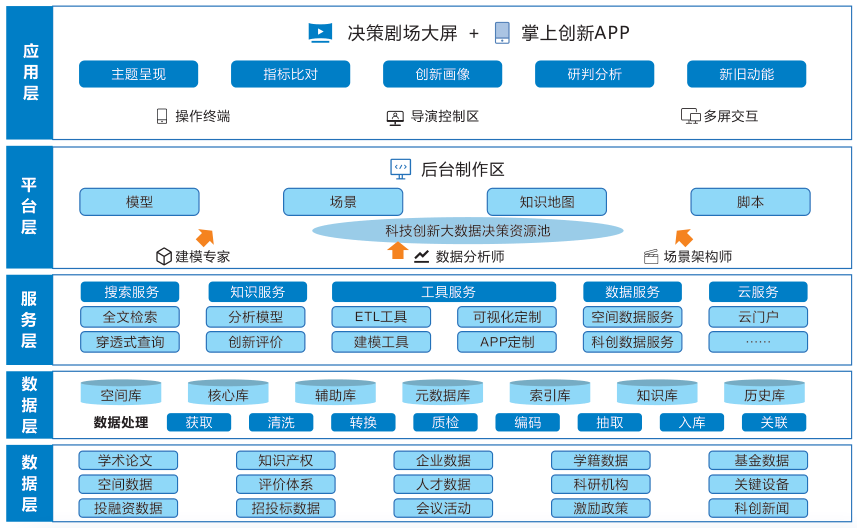Click the 建模专家 cube icon

click(x=164, y=256)
